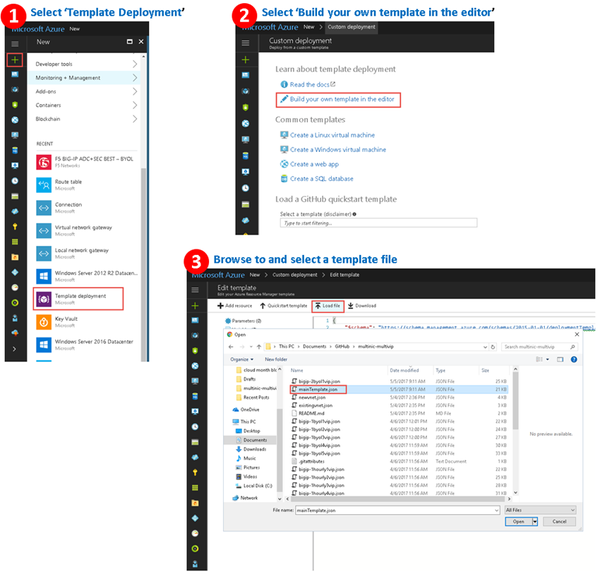Select Downloads in the dialog navigation tree
The width and height of the screenshot is (600, 575).
pyautogui.click(x=254, y=450)
